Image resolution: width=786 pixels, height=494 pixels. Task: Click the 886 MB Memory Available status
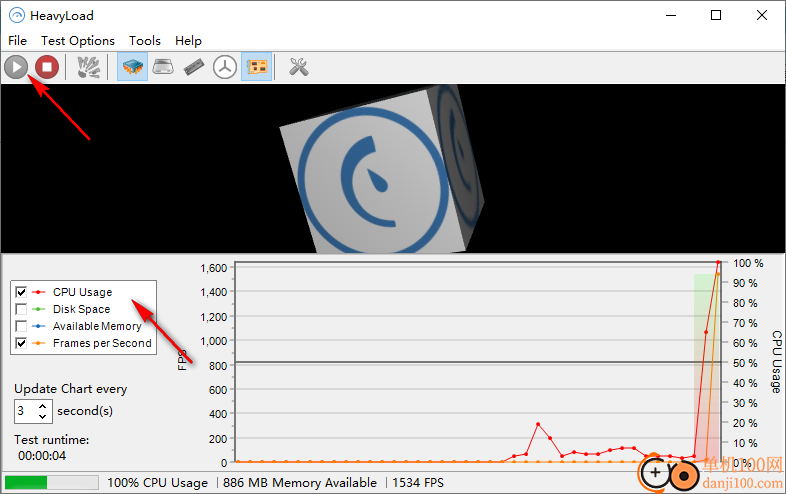pos(300,483)
